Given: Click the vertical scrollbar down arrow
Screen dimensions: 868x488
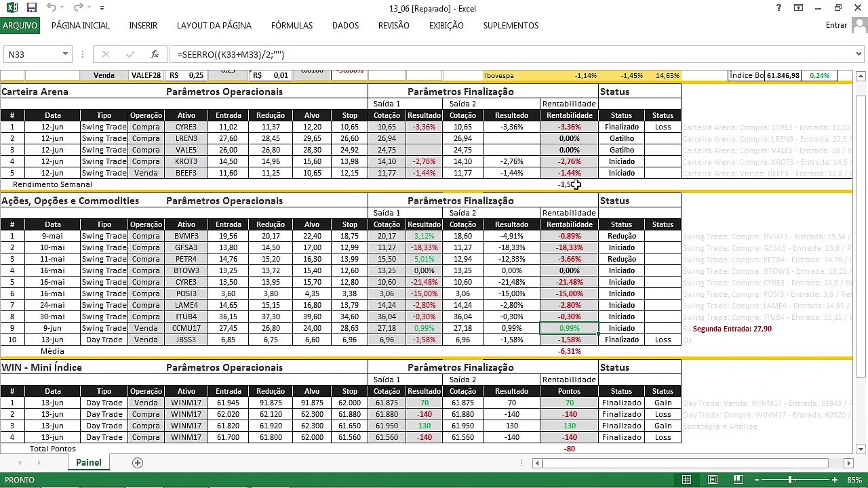Looking at the screenshot, I should [861, 449].
